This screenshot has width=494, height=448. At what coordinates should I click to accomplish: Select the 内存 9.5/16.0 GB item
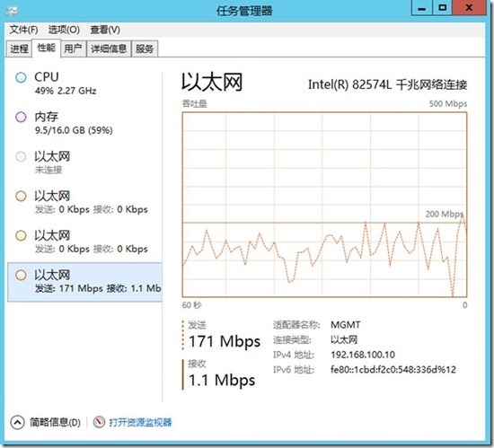point(84,123)
